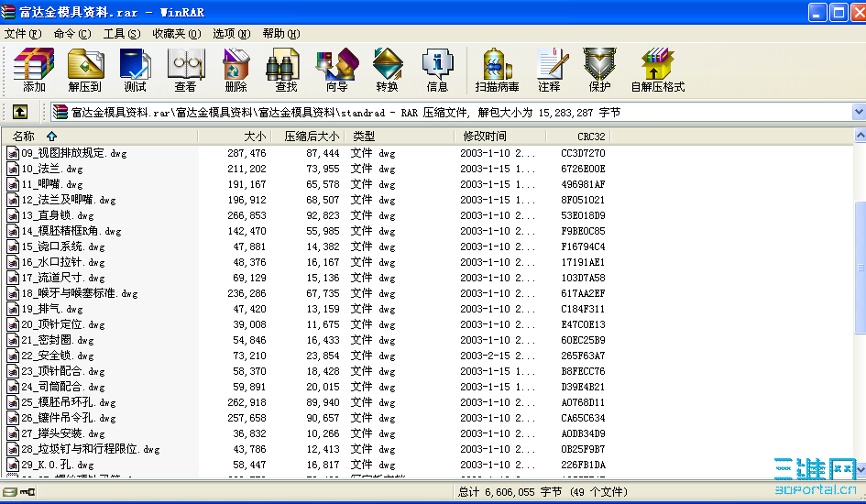Viewport: 866px width, 504px height.
Task: Click the Extract To (解压到) icon
Action: pos(85,70)
